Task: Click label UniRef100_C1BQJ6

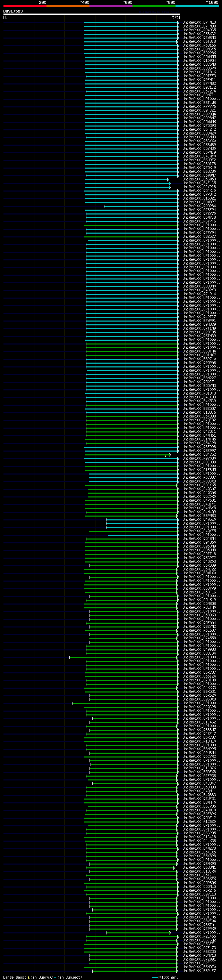Action: pyautogui.click(x=199, y=413)
